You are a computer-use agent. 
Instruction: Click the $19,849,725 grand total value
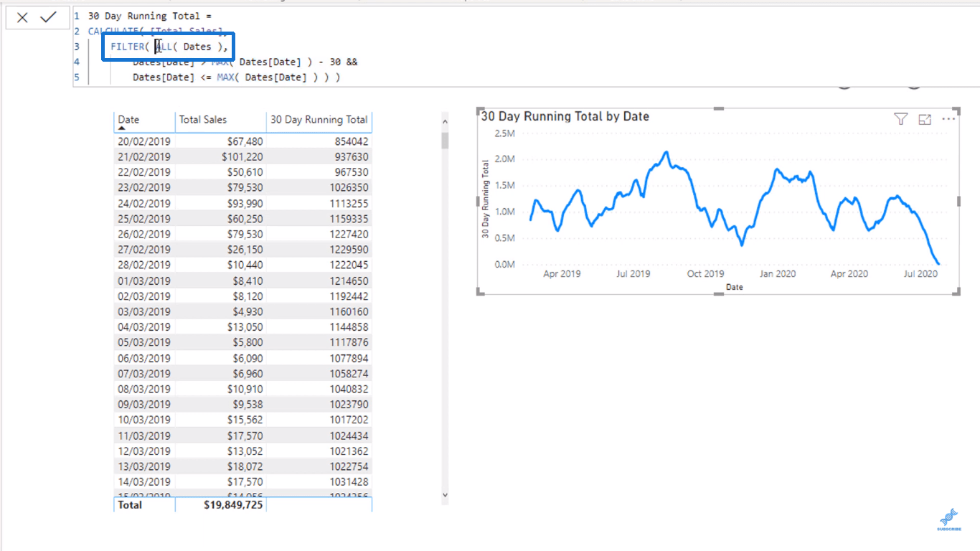coord(233,504)
